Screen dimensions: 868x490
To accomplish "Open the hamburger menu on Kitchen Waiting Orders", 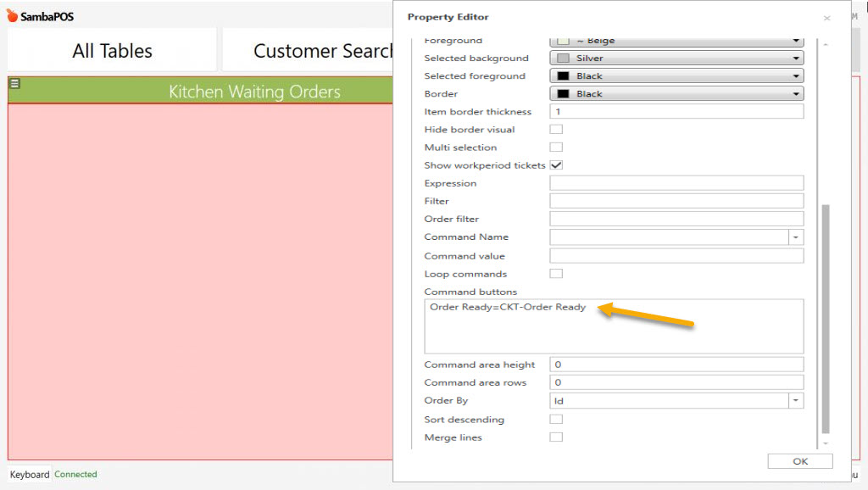I will [x=16, y=85].
